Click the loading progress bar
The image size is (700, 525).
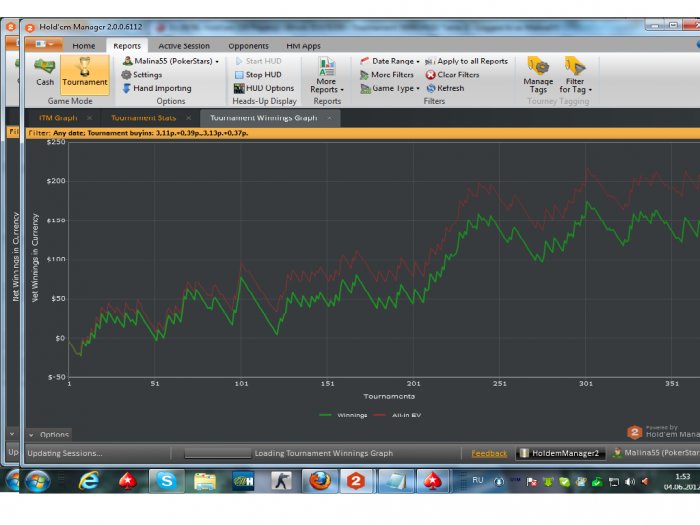(217, 453)
